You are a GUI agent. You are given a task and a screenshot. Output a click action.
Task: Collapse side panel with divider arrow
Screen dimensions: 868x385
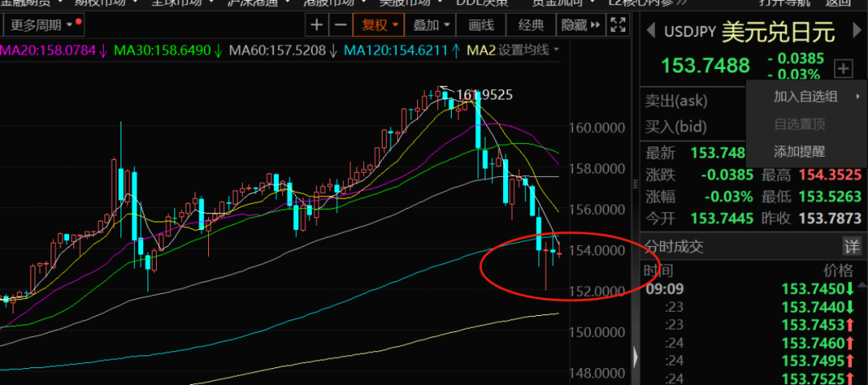pyautogui.click(x=636, y=355)
